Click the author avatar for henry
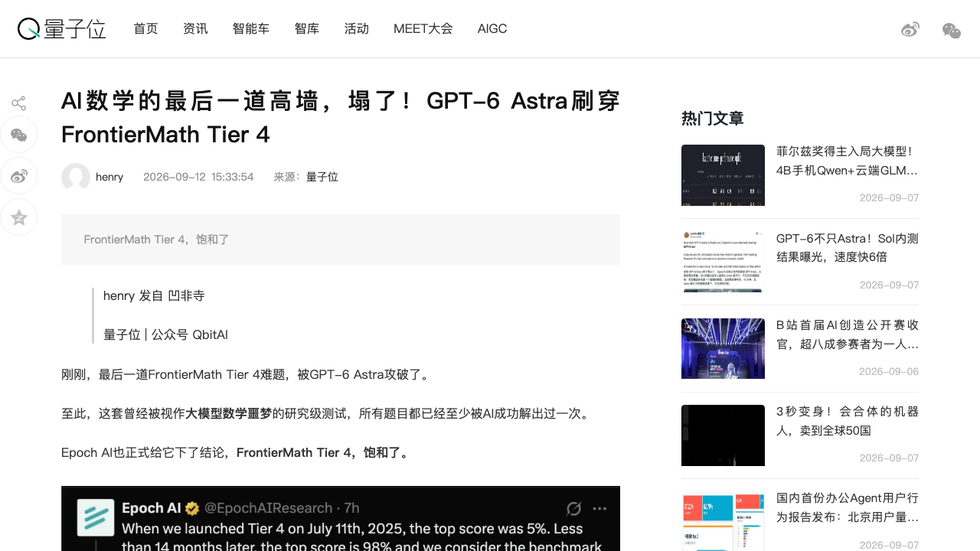Viewport: 980px width, 551px height. click(76, 177)
